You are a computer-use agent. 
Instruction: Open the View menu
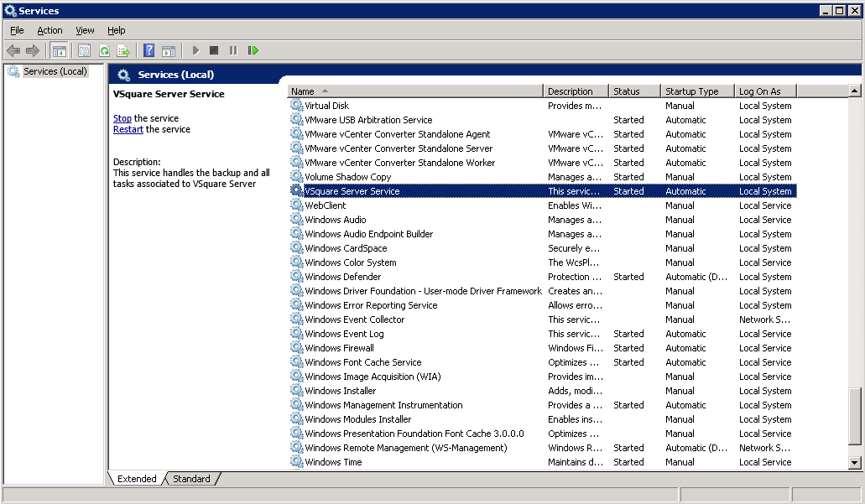85,30
